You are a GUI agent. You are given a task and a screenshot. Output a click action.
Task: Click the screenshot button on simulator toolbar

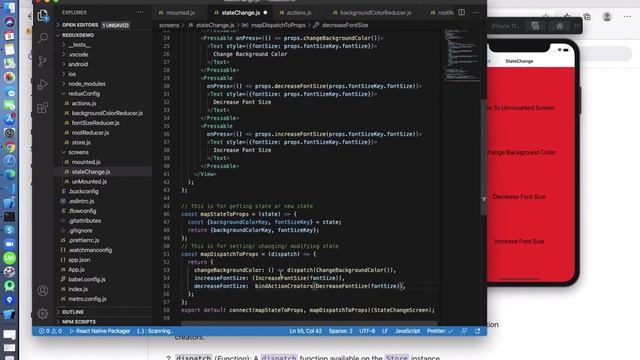click(x=536, y=26)
